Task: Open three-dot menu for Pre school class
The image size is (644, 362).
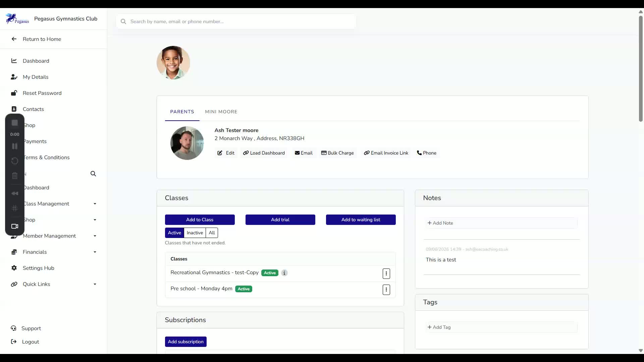Action: point(386,290)
